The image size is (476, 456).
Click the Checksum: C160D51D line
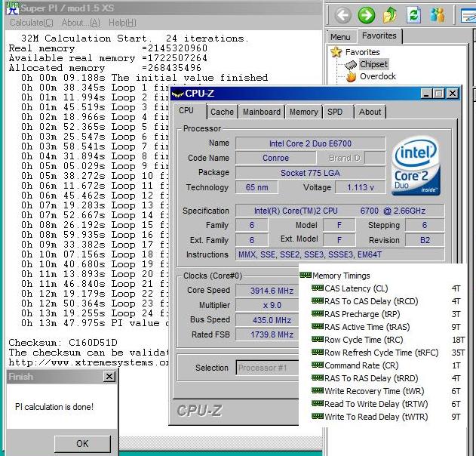[63, 343]
